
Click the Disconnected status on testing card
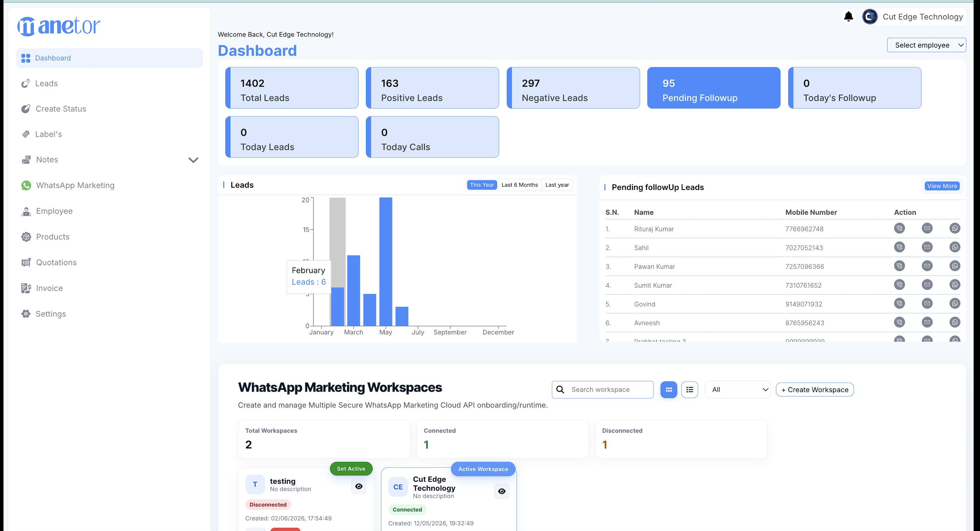tap(268, 505)
